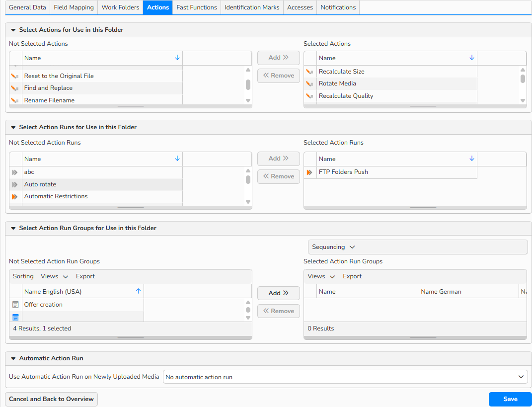
Task: Click Add button in Select Actions section
Action: click(x=279, y=58)
